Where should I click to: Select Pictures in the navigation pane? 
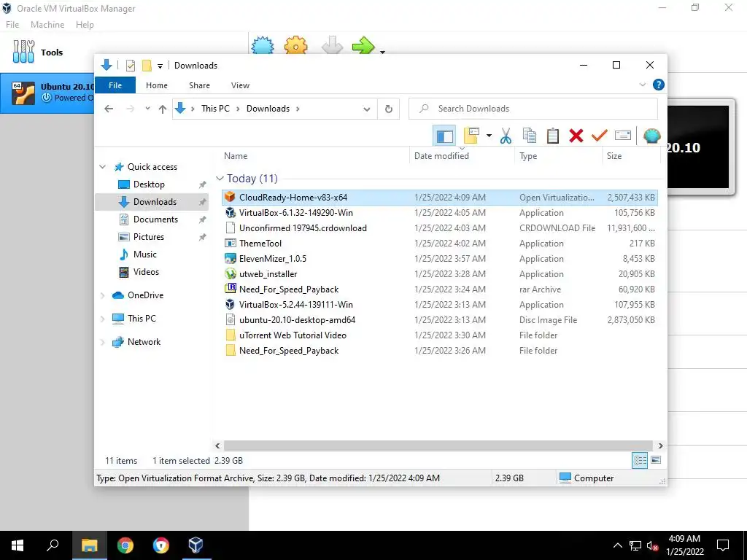tap(149, 237)
